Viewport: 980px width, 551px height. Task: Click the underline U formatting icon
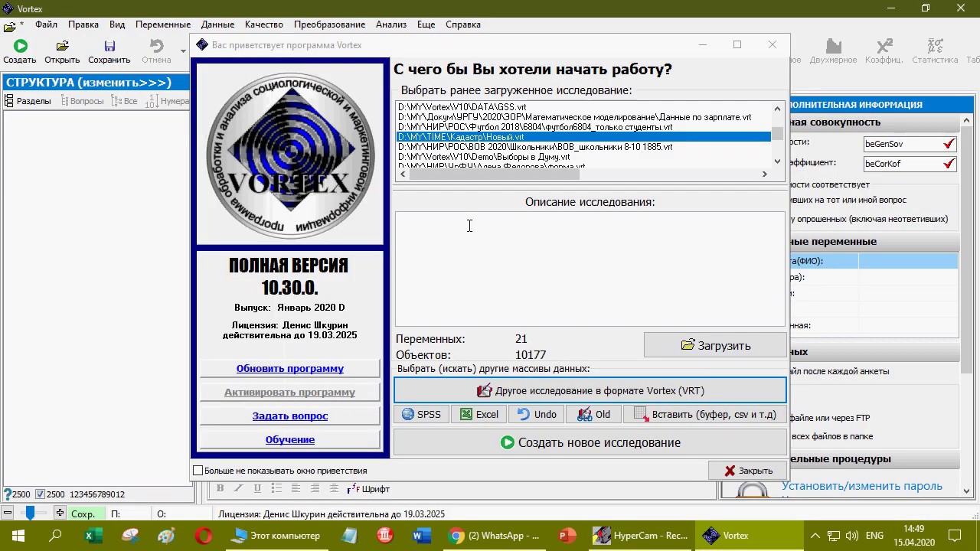(x=257, y=488)
